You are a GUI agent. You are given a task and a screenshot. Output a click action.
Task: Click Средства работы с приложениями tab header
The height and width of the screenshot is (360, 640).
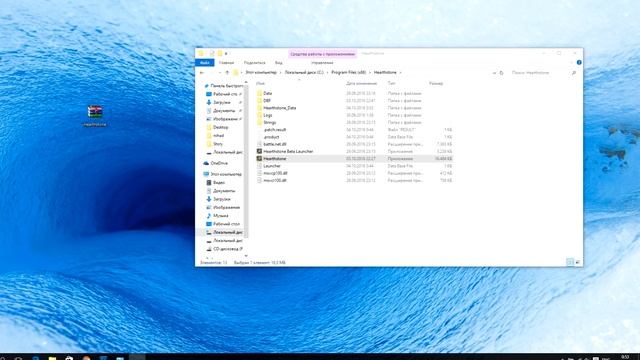tap(322, 54)
